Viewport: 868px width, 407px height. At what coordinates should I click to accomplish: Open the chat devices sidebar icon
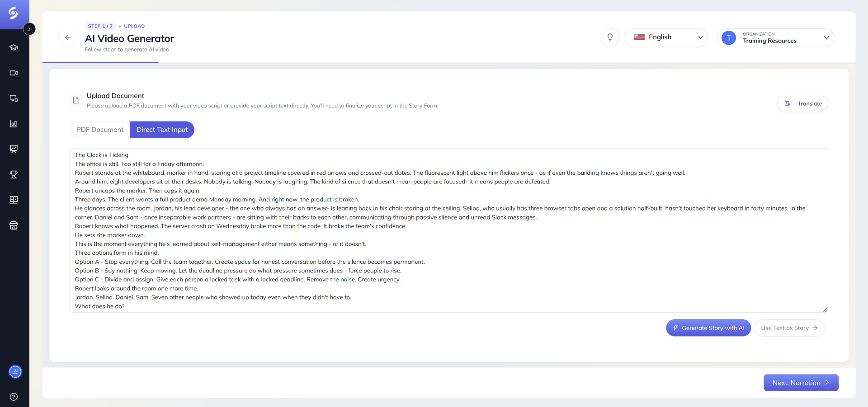click(14, 98)
